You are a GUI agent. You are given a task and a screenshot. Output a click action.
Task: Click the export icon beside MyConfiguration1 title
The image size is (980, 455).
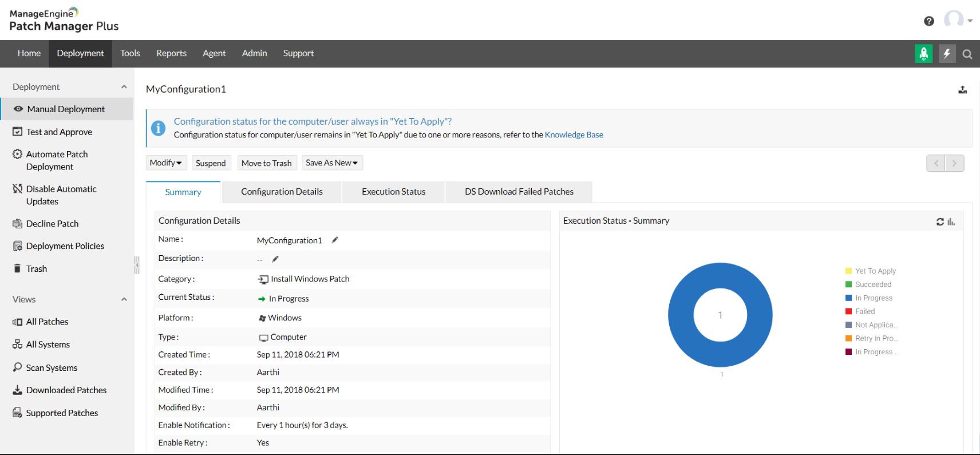963,90
